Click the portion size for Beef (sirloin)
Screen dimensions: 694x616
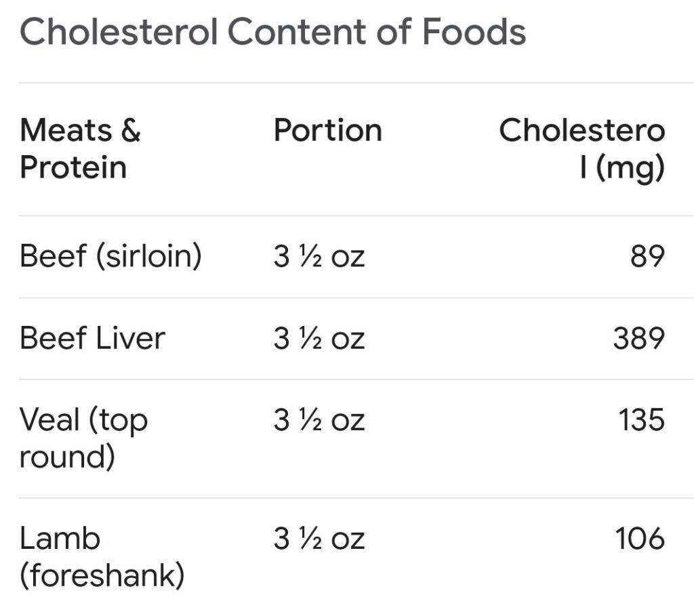(x=319, y=257)
